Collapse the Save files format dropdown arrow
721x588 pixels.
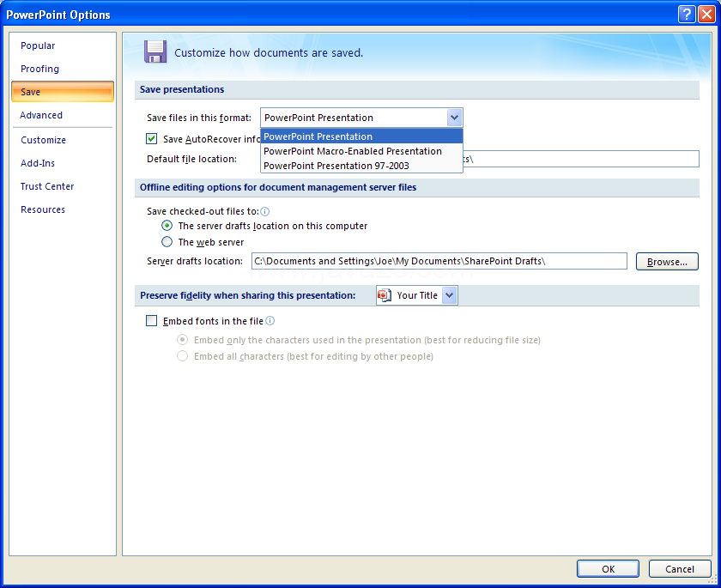pyautogui.click(x=454, y=118)
